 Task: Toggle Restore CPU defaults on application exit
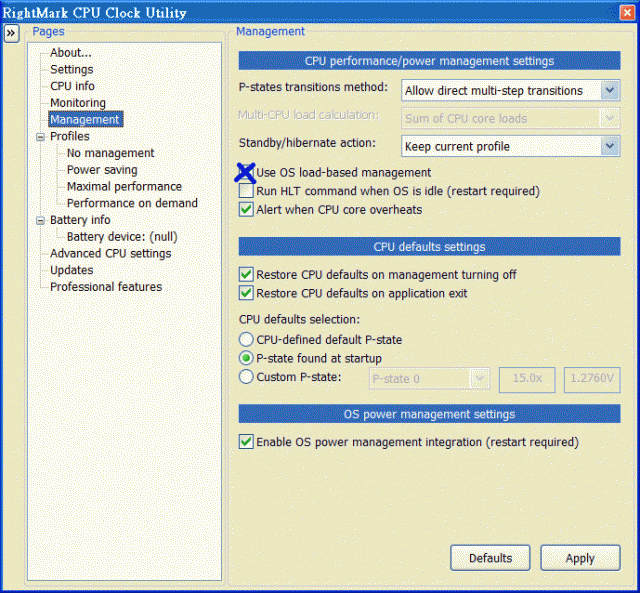[x=246, y=293]
